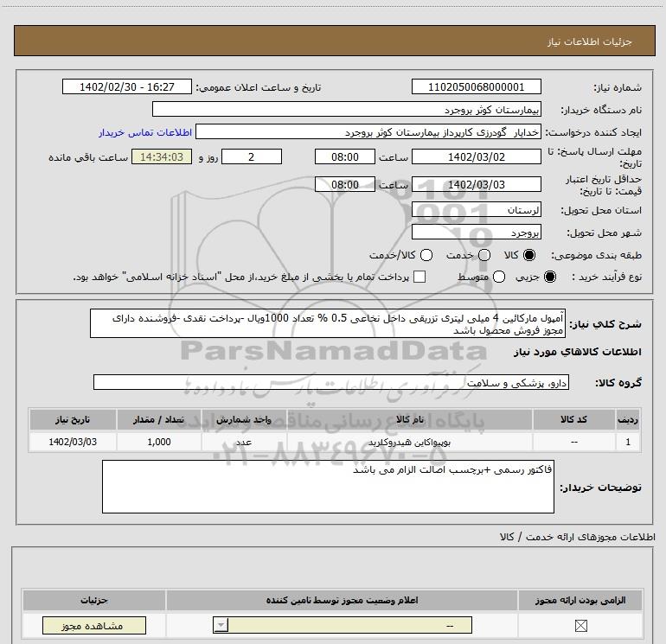This screenshot has height=644, width=666.
Task: Click the response deadline time field 08:00
Action: (x=345, y=156)
